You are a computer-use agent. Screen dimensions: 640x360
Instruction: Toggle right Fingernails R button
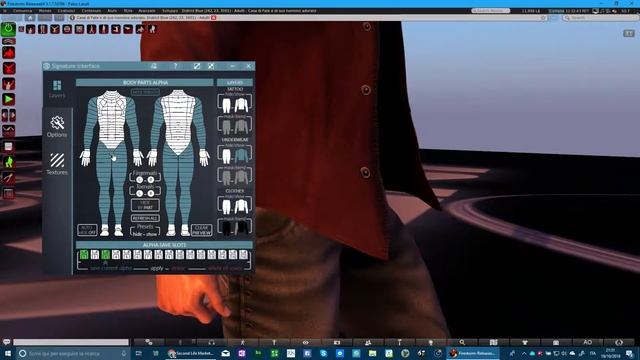point(151,180)
